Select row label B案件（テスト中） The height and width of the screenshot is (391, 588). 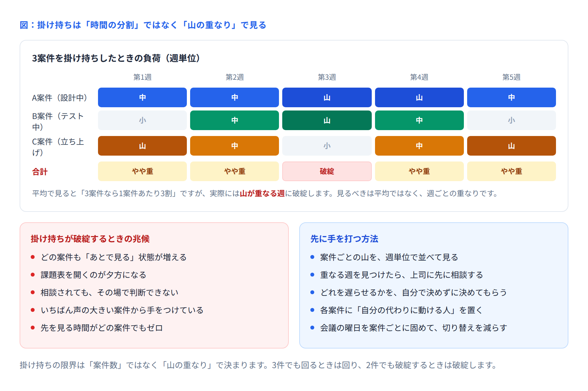(x=58, y=121)
